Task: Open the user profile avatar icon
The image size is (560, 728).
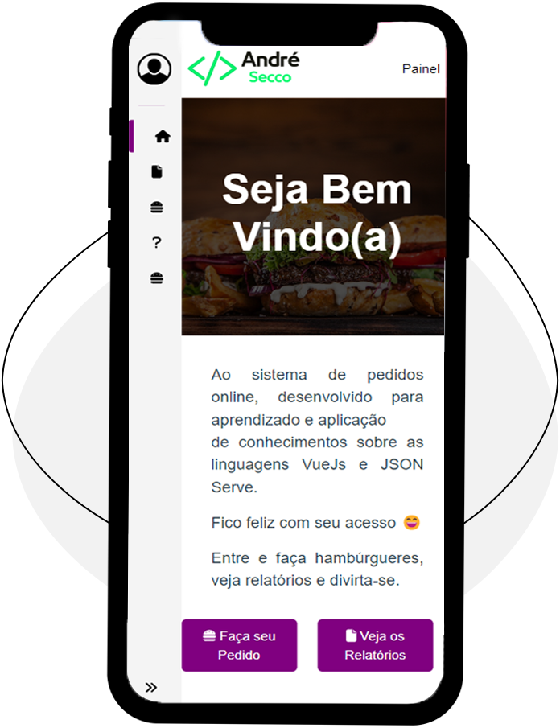Action: tap(154, 69)
